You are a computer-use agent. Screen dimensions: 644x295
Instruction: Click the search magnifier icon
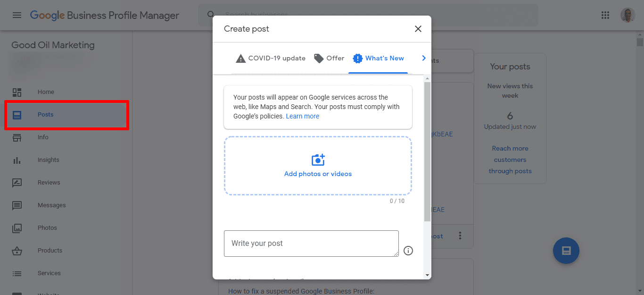pos(211,15)
